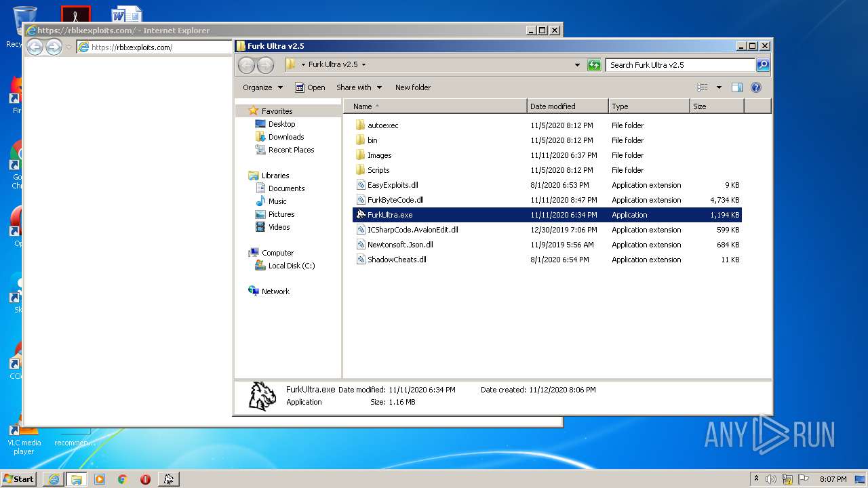The width and height of the screenshot is (868, 488).
Task: Click the Explorer Back navigation arrow
Action: [x=246, y=65]
